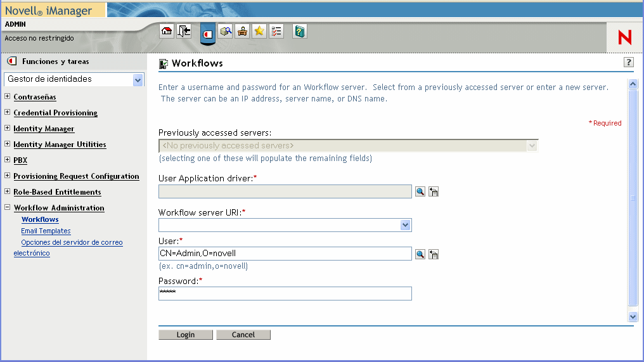Expand the Role-Based Entitlements node

click(x=8, y=191)
